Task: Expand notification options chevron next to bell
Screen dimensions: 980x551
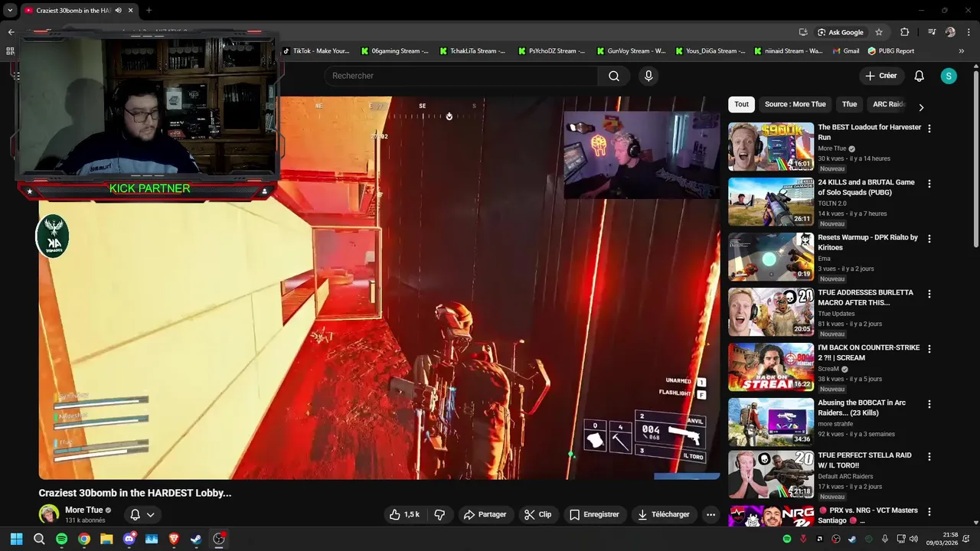Action: coord(151,515)
